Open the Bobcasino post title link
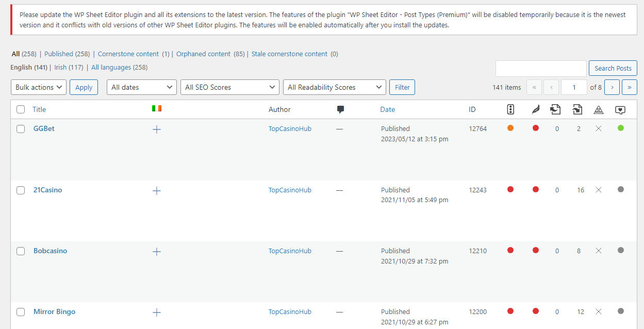 coord(50,251)
